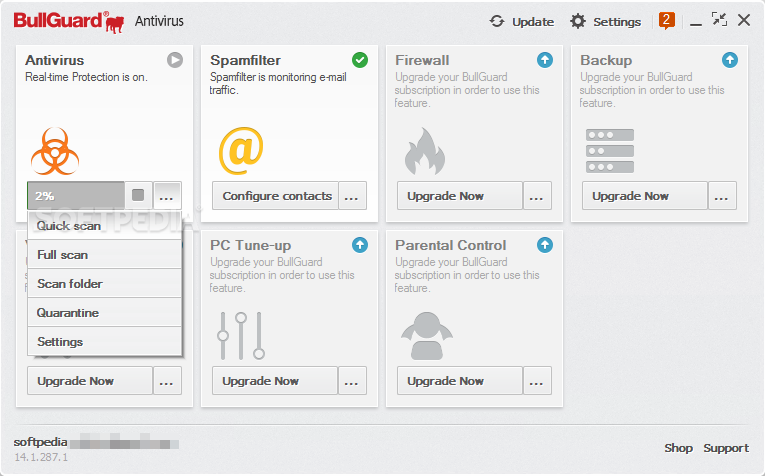Open more-options for bottom-left Upgrade tile

tap(167, 380)
